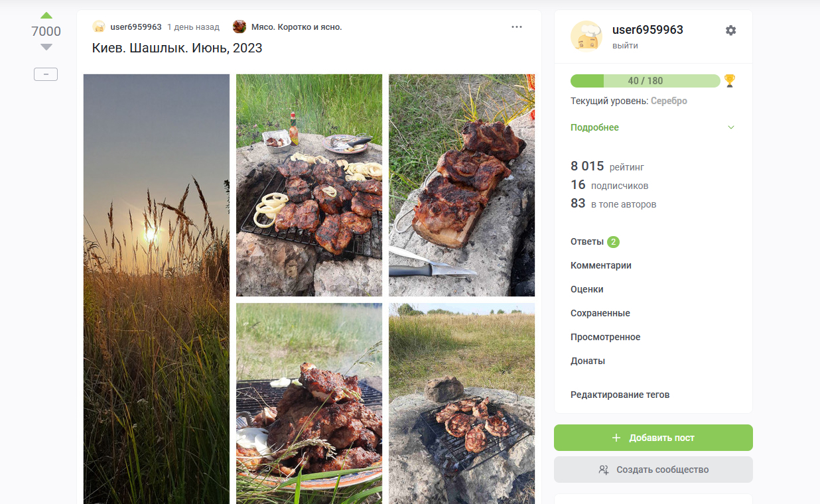Click the trophy achievements icon

(x=730, y=81)
